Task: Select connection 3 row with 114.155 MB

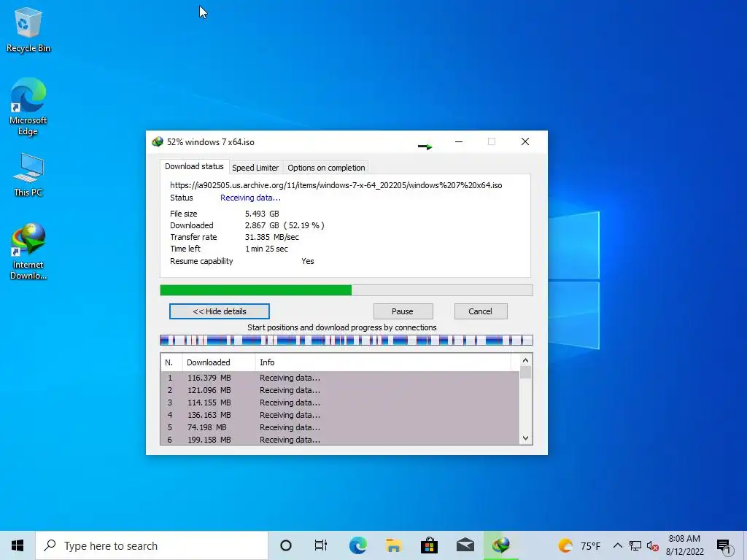Action: point(340,402)
